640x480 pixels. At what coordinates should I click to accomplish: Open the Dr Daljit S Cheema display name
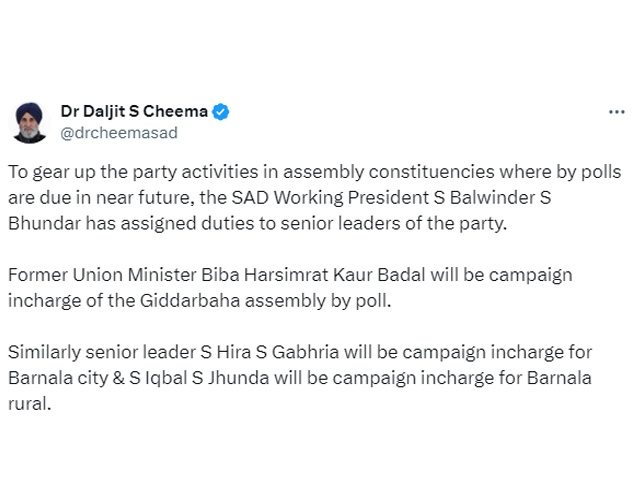135,112
